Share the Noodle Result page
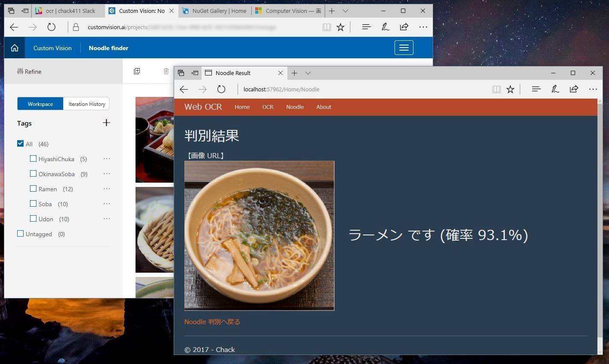Viewport: 609px width, 364px height. pos(574,89)
